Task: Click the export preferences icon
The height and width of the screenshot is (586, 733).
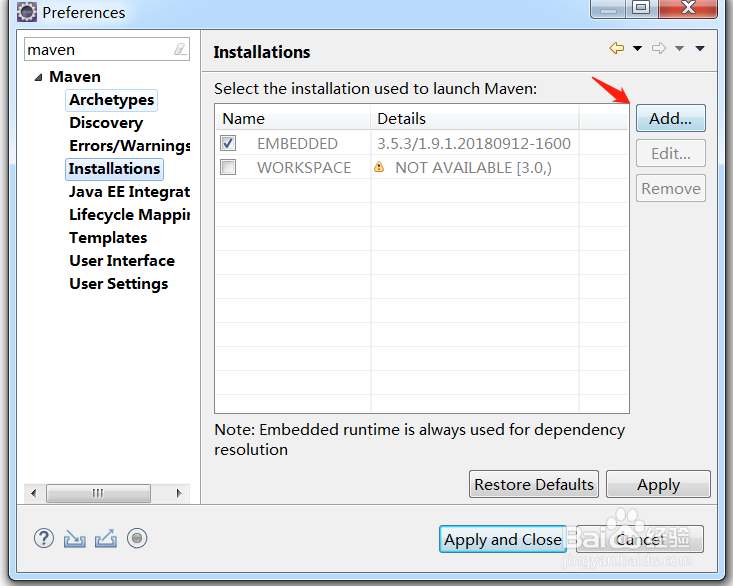Action: click(106, 538)
